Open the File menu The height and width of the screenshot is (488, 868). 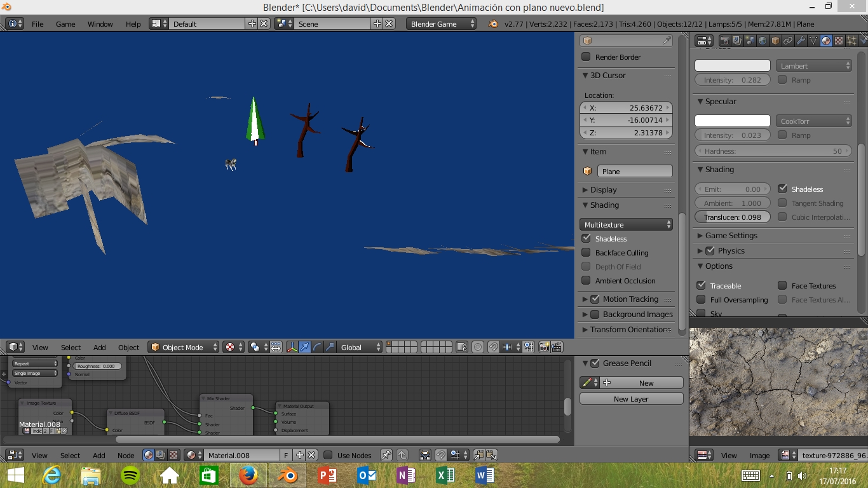(x=37, y=24)
